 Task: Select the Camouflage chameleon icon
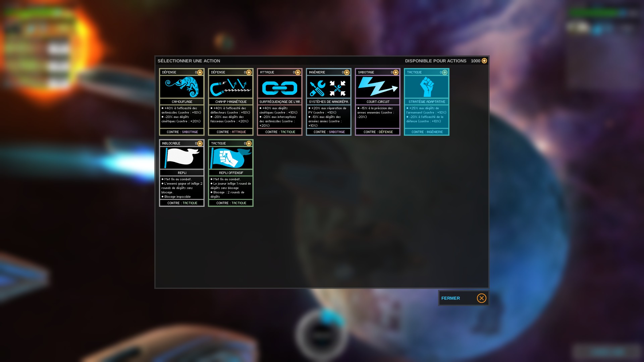(182, 87)
